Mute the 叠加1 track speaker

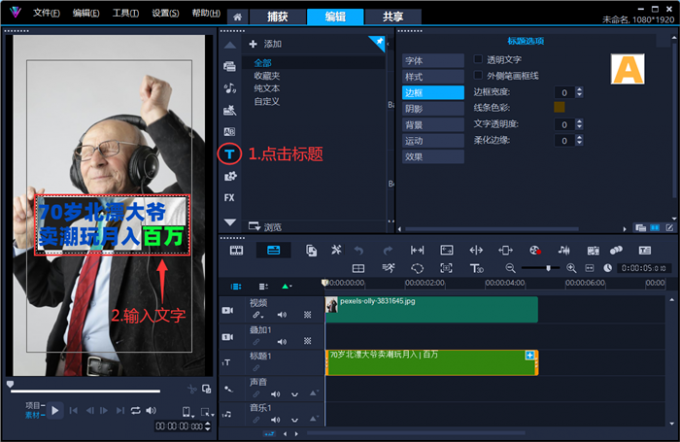[x=282, y=342]
